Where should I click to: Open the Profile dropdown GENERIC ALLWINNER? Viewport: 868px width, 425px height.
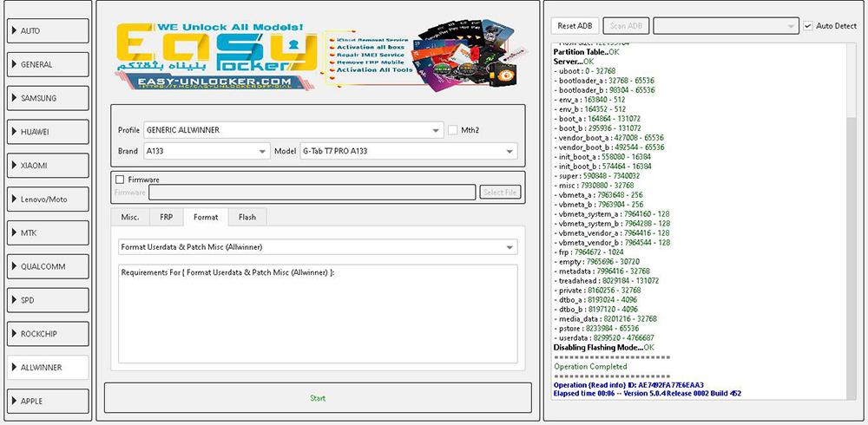click(x=293, y=130)
